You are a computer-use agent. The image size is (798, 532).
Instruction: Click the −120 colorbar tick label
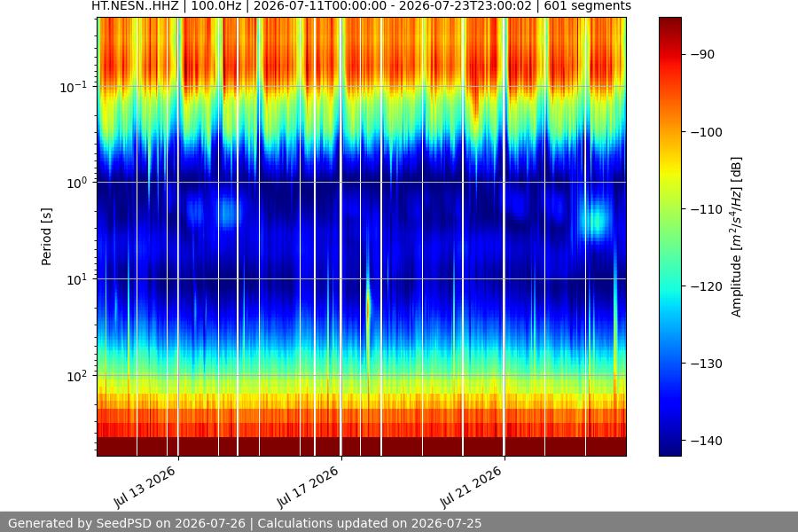tap(707, 286)
